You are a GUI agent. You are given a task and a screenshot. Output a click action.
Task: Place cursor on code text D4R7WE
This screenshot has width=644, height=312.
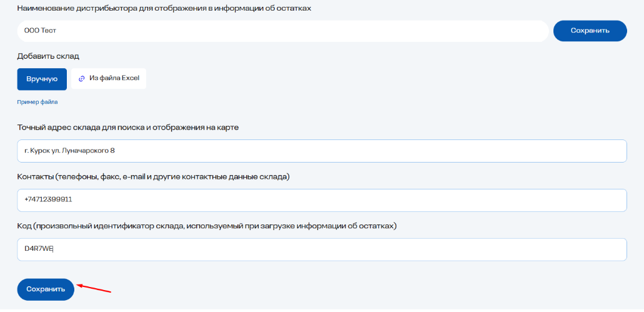39,249
